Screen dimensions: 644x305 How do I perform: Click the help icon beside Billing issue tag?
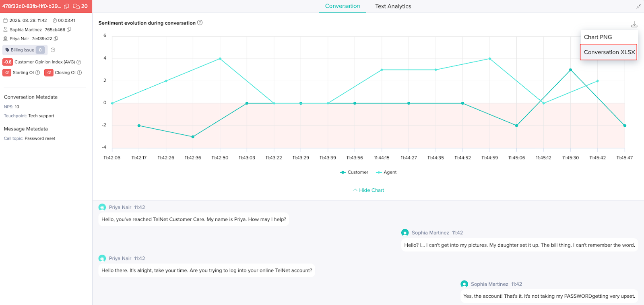pyautogui.click(x=53, y=50)
